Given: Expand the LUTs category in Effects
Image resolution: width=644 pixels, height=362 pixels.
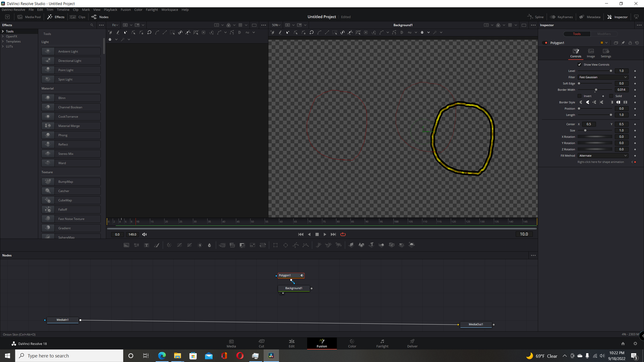Looking at the screenshot, I should click(3, 47).
